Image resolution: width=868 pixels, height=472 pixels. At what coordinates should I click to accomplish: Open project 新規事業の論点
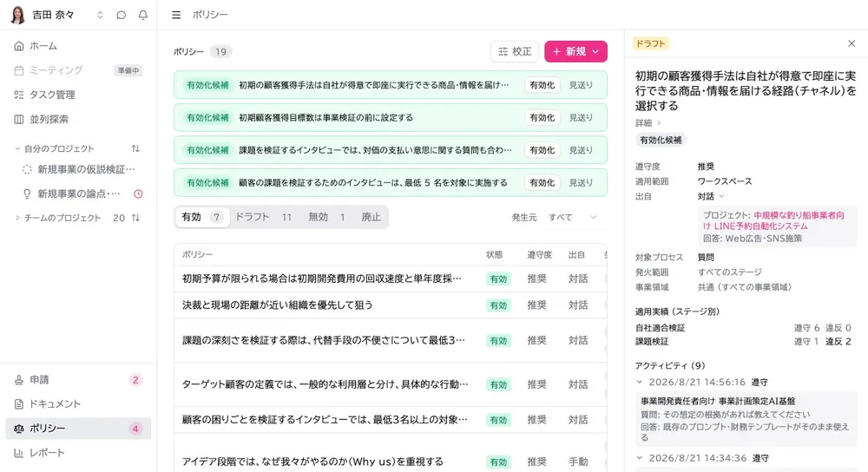pos(78,193)
